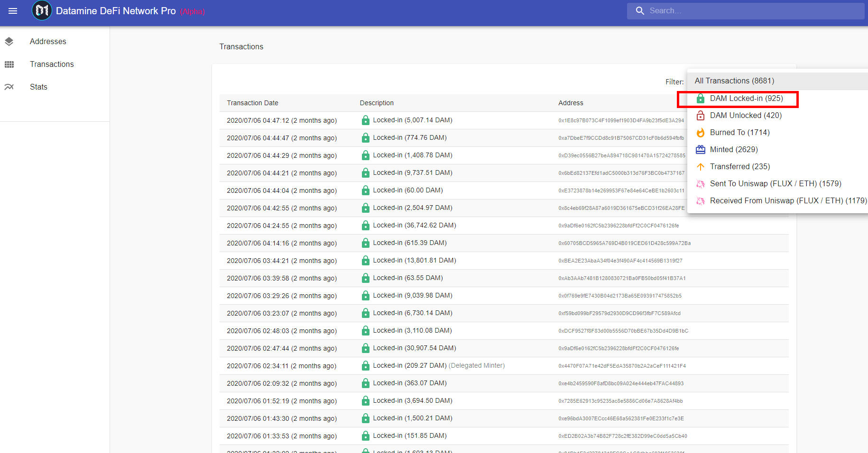Open address 0xD39ec0556B27beA894718C981470A15724278585
This screenshot has height=453, width=868.
tap(622, 156)
